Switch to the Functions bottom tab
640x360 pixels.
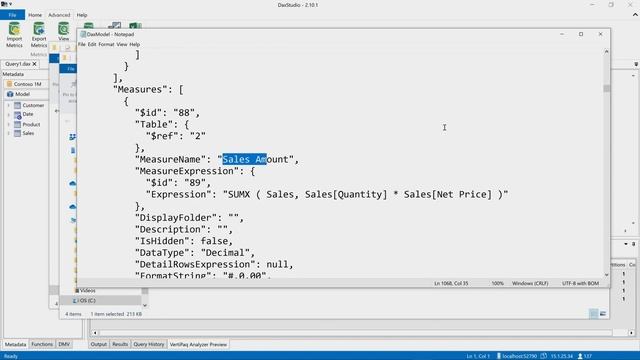pos(42,344)
